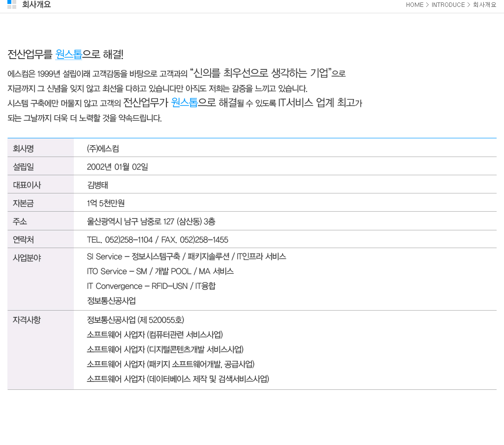Click the line starting 지금까지 그 신념을
This screenshot has width=504, height=445.
click(x=157, y=89)
